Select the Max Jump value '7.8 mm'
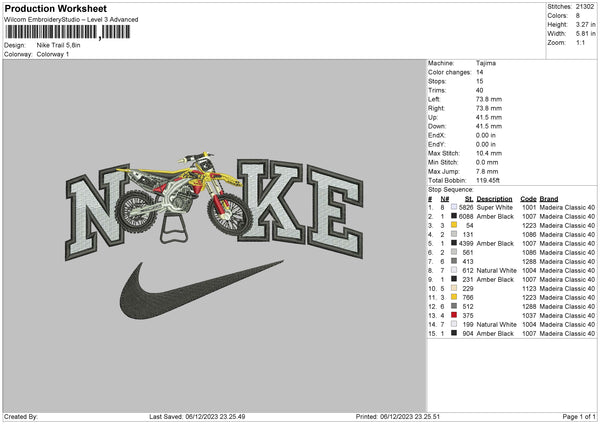 [x=488, y=171]
